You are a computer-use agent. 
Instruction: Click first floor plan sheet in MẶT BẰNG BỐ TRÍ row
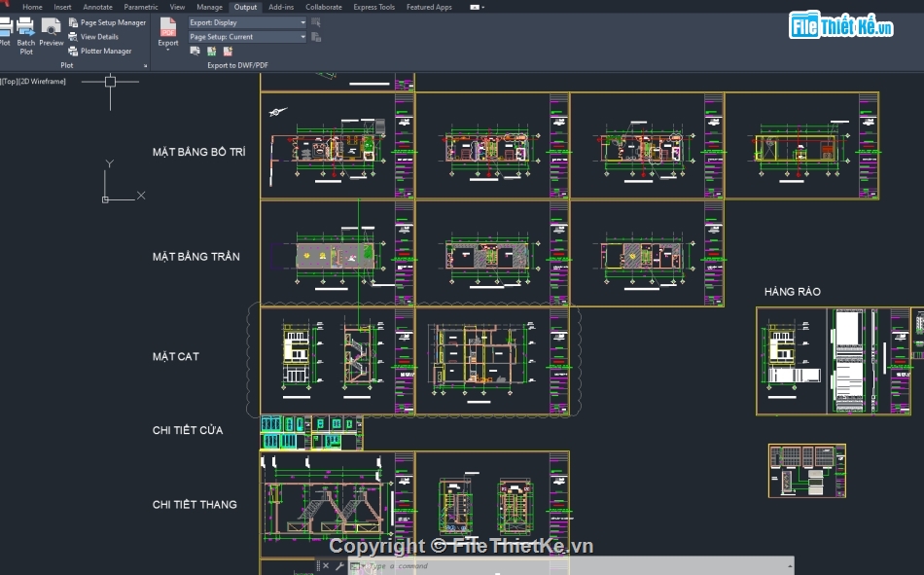[x=338, y=146]
